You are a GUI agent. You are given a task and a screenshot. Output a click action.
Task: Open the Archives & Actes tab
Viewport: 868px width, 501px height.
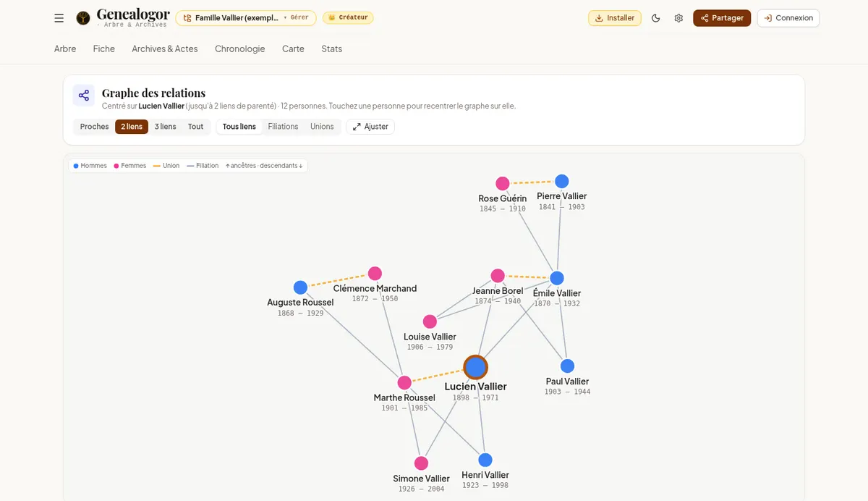pyautogui.click(x=165, y=49)
